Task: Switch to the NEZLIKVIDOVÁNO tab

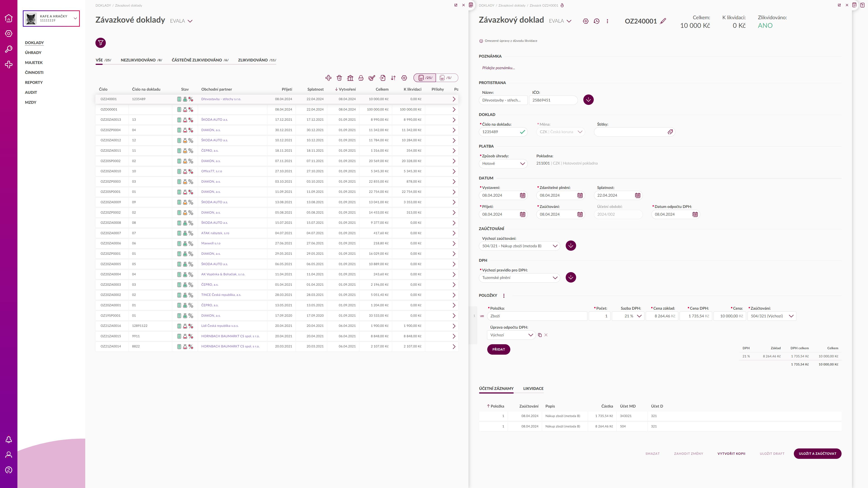Action: [141, 60]
